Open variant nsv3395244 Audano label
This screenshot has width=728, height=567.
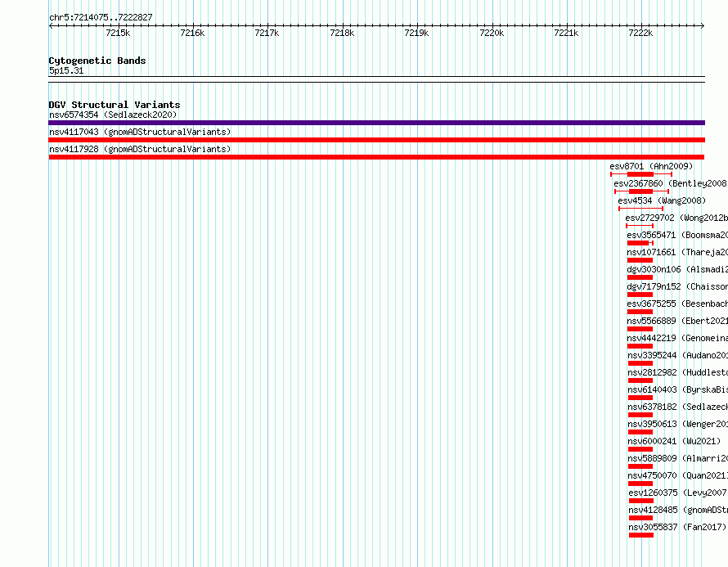point(678,355)
